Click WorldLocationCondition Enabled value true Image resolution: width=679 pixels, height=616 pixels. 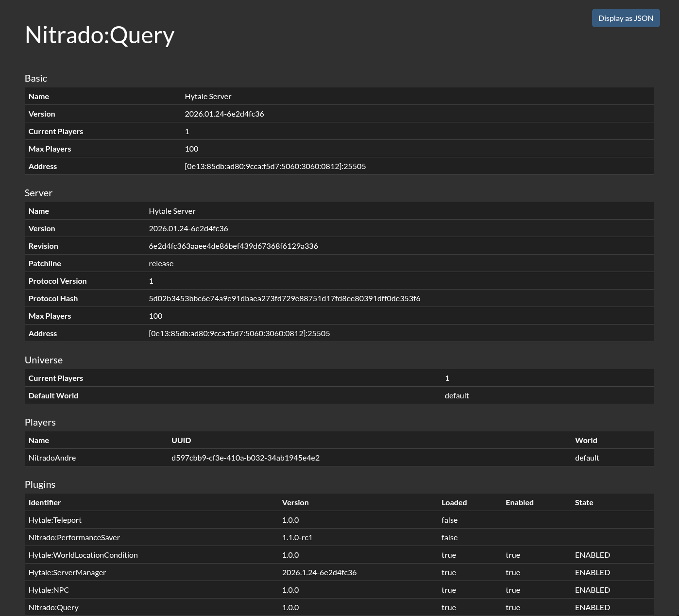(513, 555)
